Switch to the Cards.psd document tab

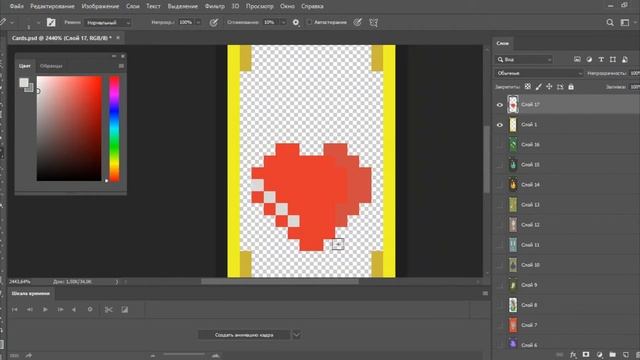(61, 38)
